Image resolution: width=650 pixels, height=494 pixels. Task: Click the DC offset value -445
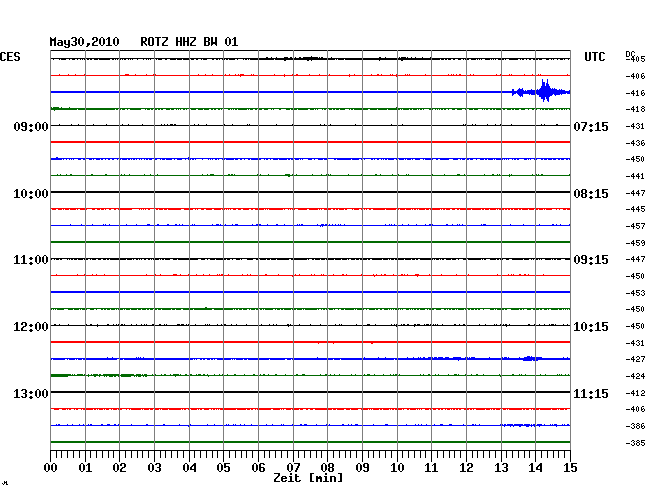point(635,209)
